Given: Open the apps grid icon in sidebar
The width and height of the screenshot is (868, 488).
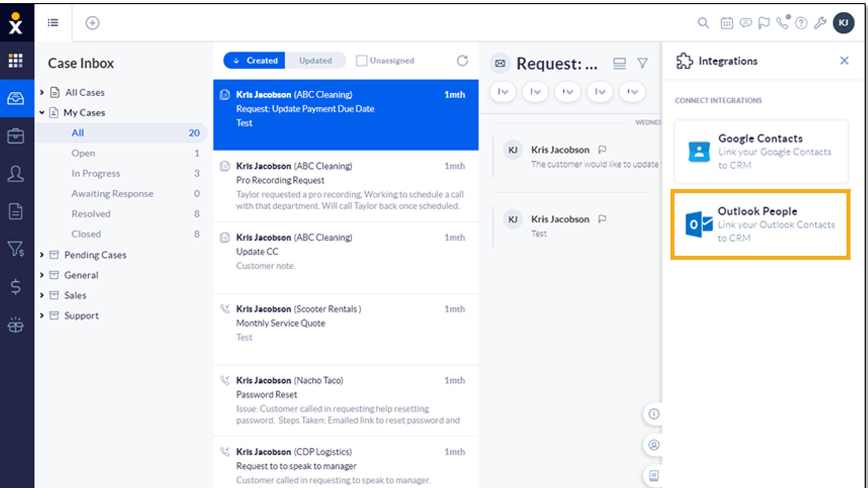Looking at the screenshot, I should point(15,61).
